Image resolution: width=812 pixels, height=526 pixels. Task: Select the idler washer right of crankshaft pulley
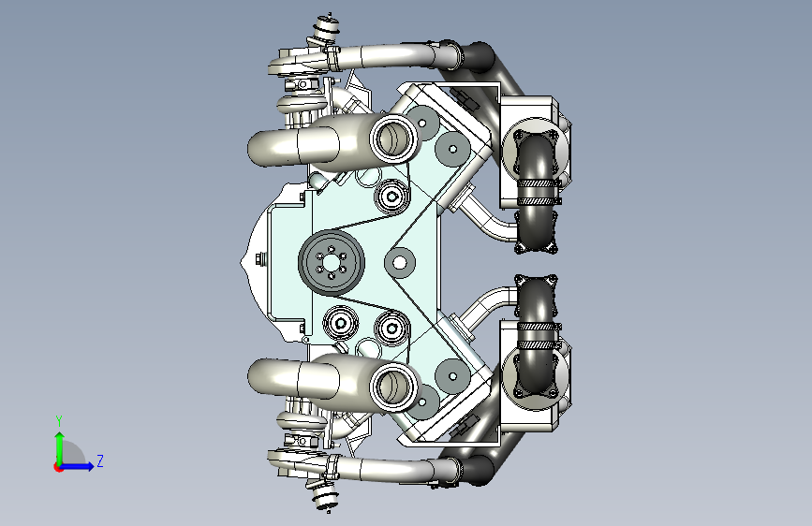(399, 263)
